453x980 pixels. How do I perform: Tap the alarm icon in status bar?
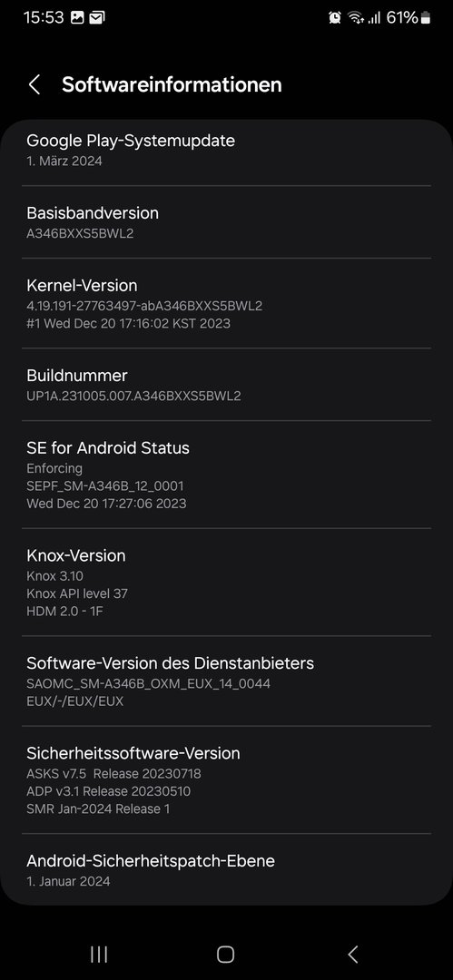[x=335, y=17]
